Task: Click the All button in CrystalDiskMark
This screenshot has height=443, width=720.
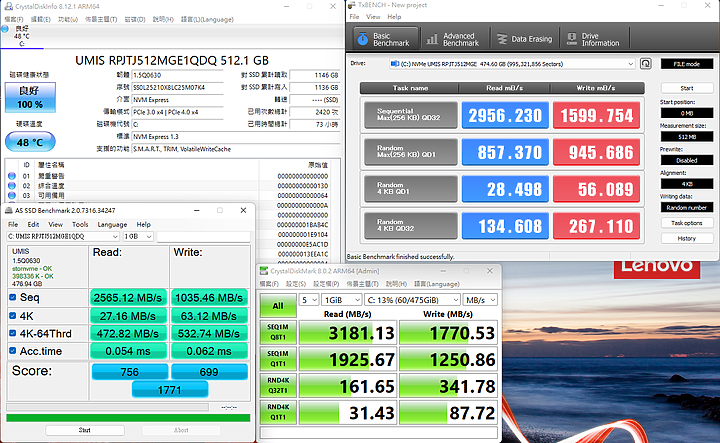Action: pyautogui.click(x=278, y=306)
